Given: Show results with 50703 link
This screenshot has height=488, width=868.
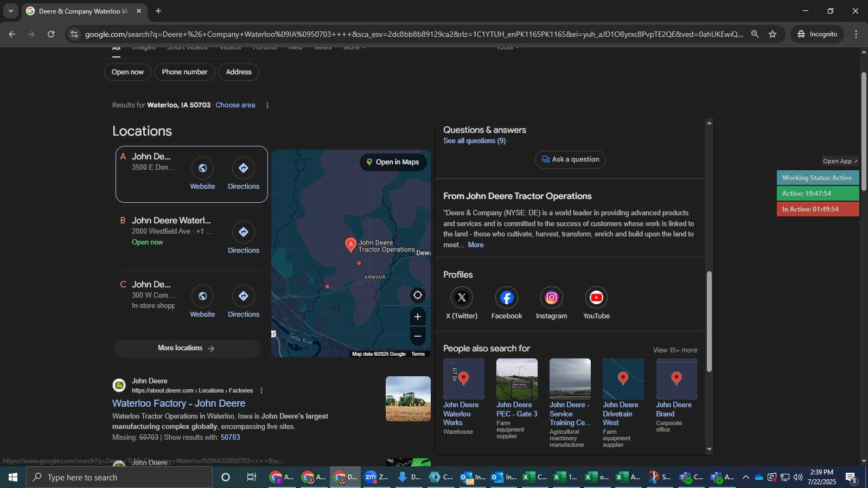Looking at the screenshot, I should (x=230, y=438).
